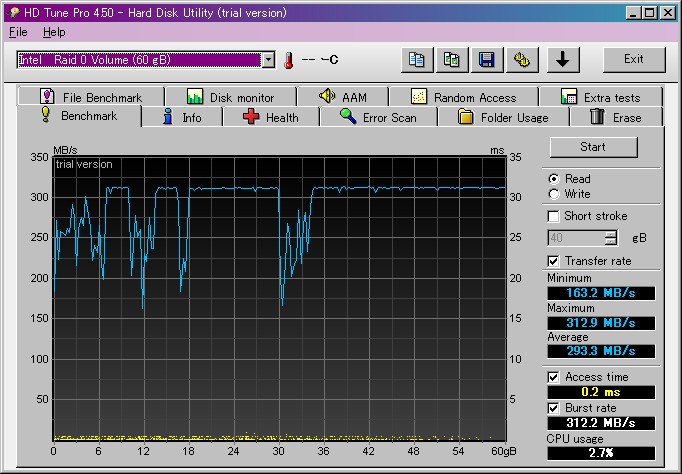Click the HD Tune Pro title bar icon

(x=14, y=13)
